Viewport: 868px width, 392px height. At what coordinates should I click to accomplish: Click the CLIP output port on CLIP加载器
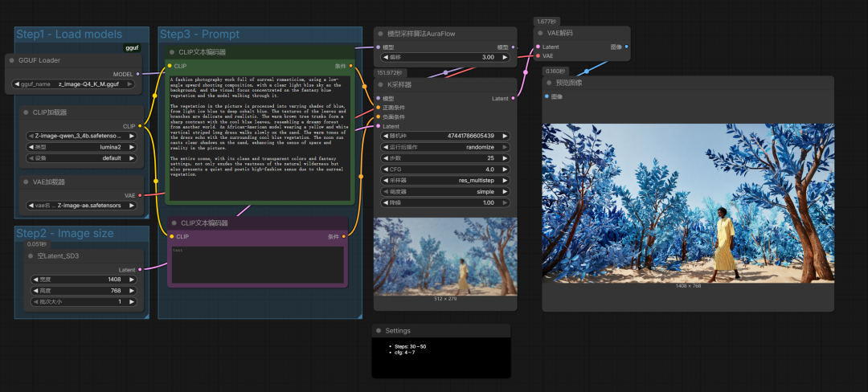pyautogui.click(x=140, y=126)
